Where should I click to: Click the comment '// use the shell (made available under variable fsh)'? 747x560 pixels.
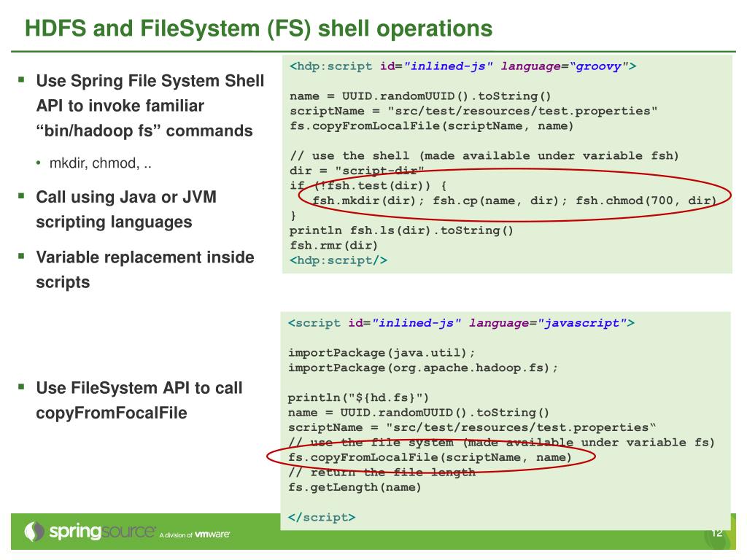pyautogui.click(x=484, y=156)
